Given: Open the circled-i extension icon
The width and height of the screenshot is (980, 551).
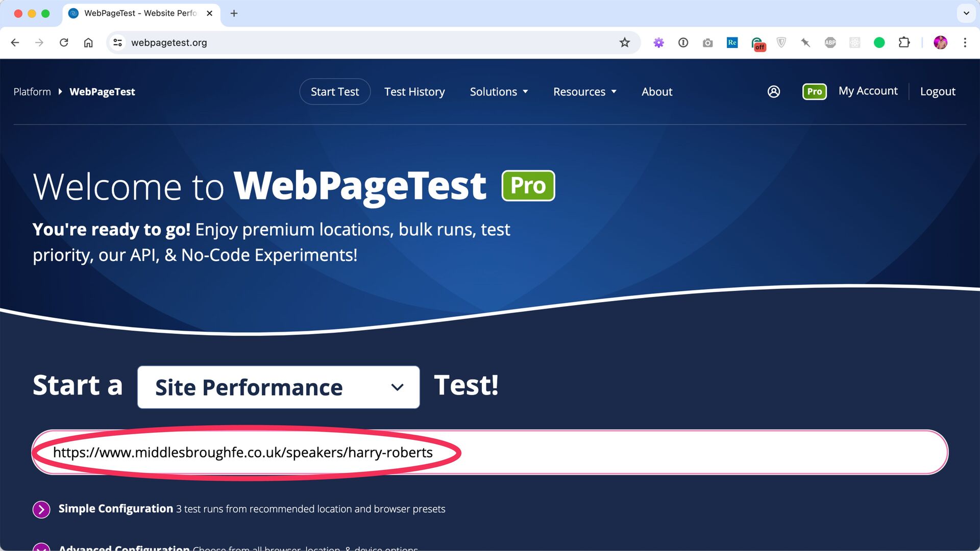Looking at the screenshot, I should (x=683, y=43).
